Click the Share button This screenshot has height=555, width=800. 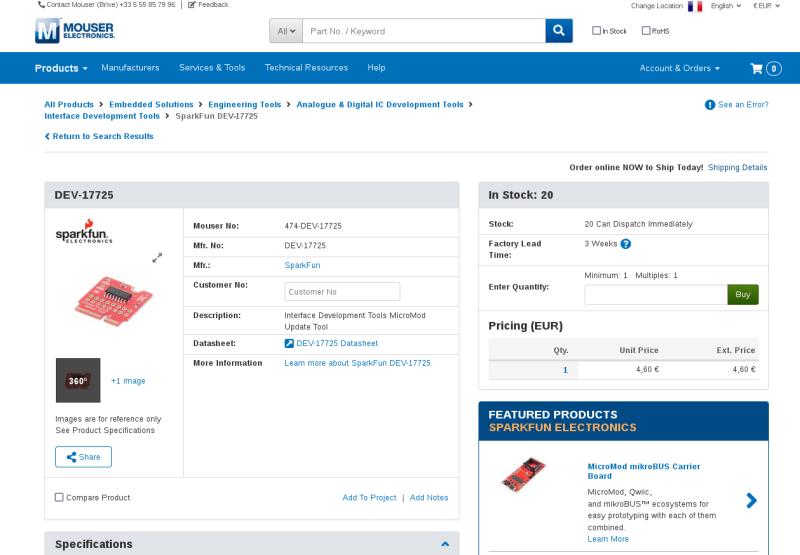pyautogui.click(x=84, y=457)
